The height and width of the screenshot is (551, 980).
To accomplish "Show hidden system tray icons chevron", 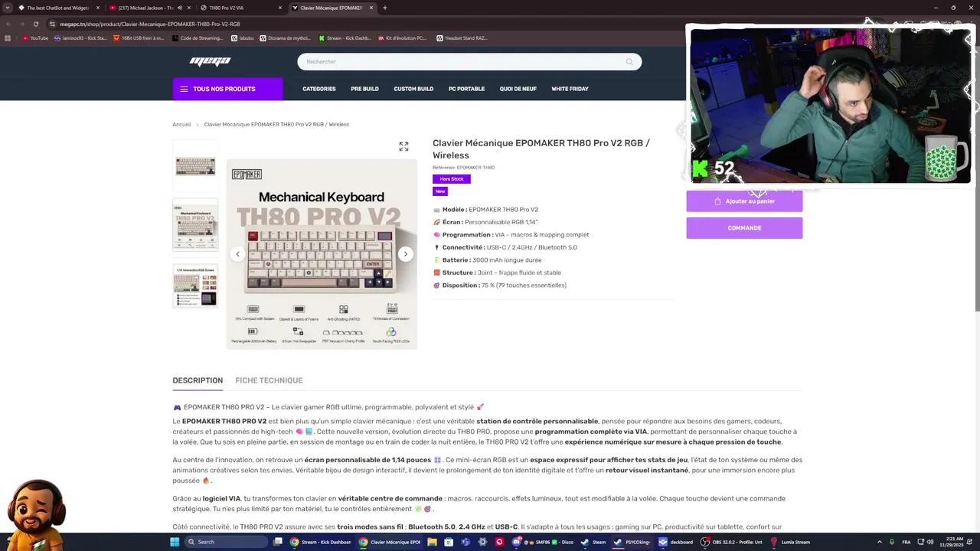I will click(x=879, y=542).
